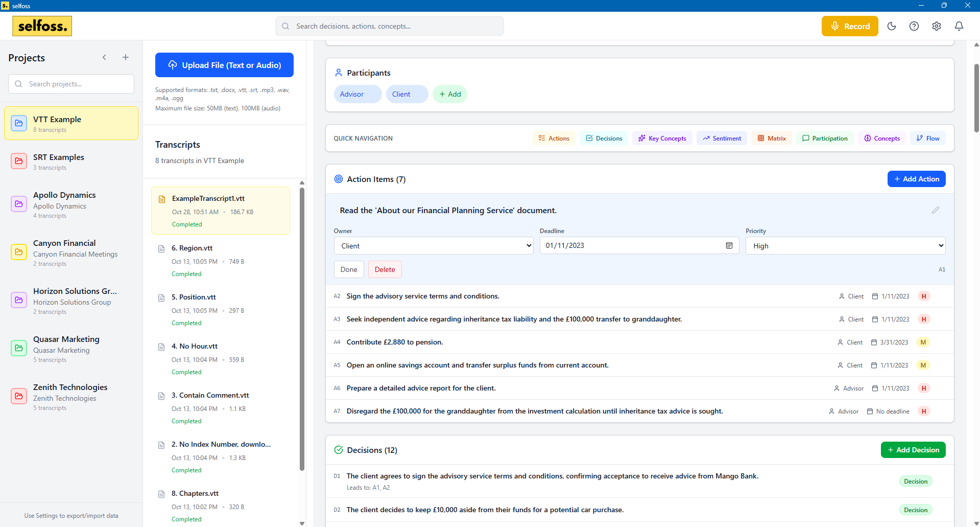Viewport: 980px width, 527px height.
Task: Open Horizon Solutions Group project
Action: [x=71, y=300]
